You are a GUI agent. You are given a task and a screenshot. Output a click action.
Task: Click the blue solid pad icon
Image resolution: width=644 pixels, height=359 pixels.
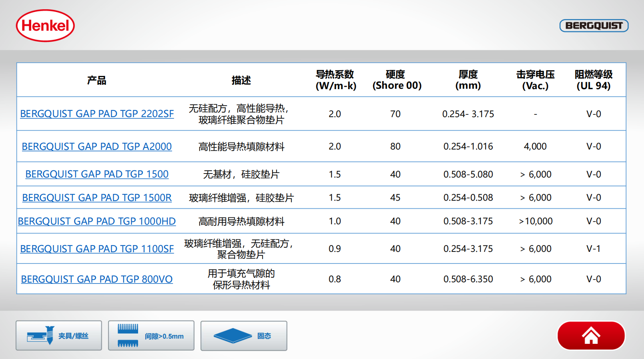click(232, 336)
